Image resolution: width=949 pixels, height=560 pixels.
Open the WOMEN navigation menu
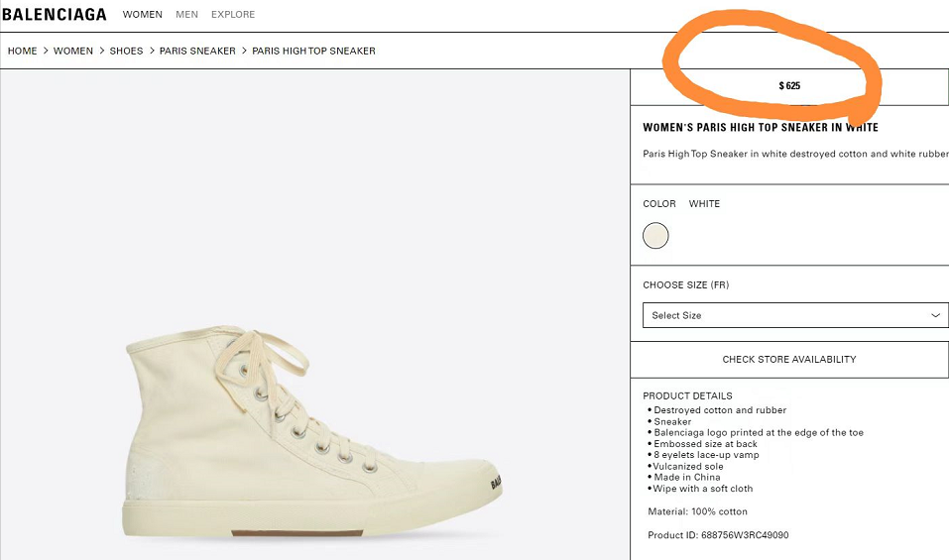click(143, 15)
